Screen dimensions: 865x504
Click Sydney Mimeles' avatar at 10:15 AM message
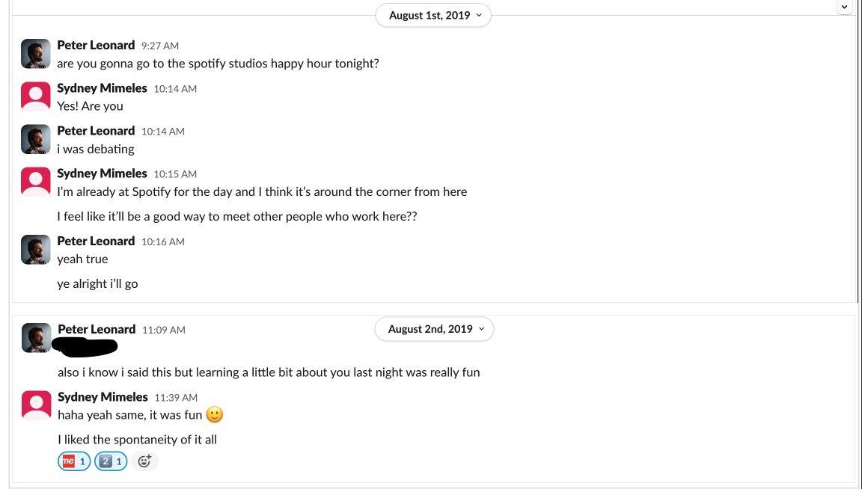coord(36,182)
